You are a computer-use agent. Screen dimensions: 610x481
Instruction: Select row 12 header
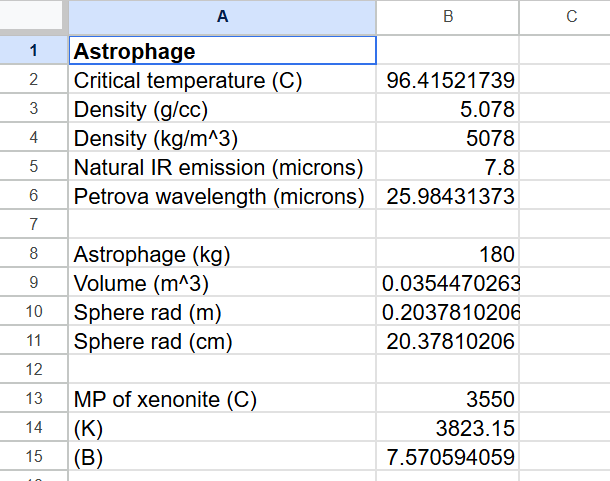34,369
